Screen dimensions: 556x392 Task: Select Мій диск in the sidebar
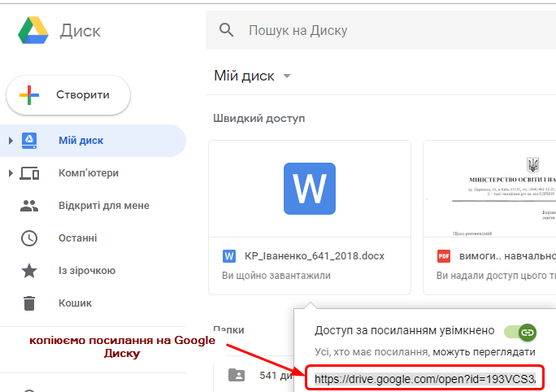[x=80, y=141]
